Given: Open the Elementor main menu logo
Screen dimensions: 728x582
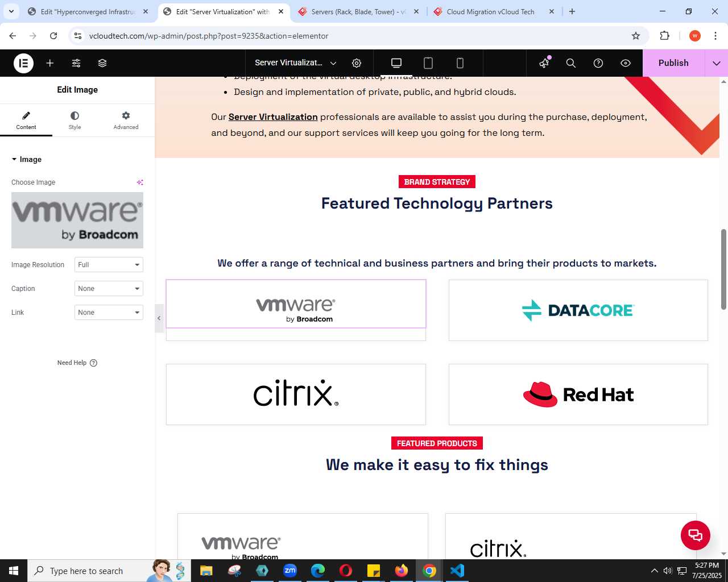Looking at the screenshot, I should tap(24, 63).
